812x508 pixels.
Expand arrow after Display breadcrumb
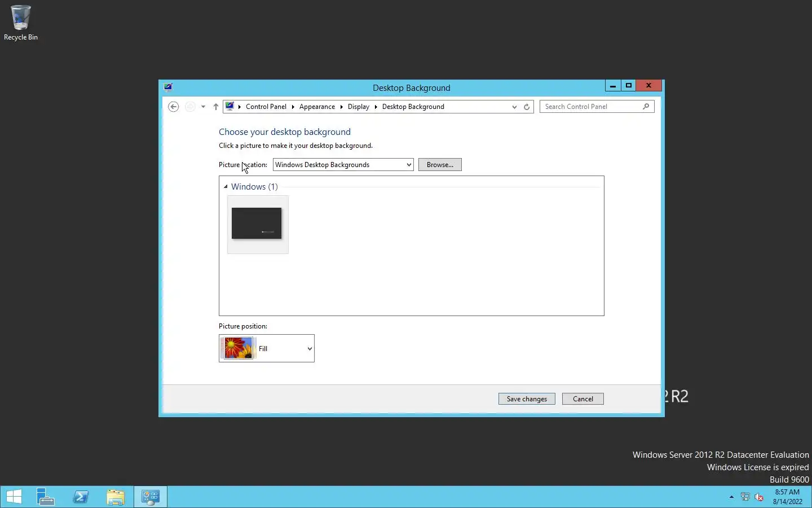376,107
